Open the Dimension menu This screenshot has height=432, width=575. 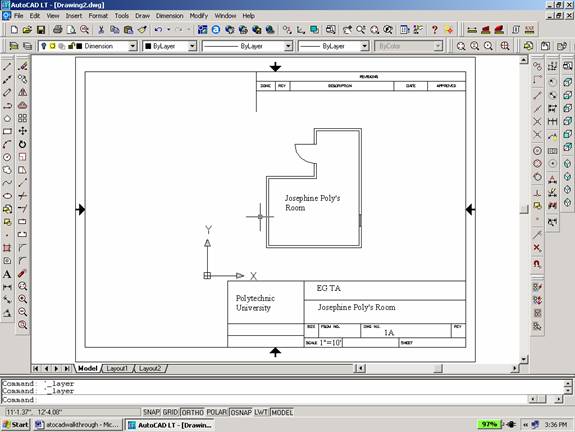169,16
